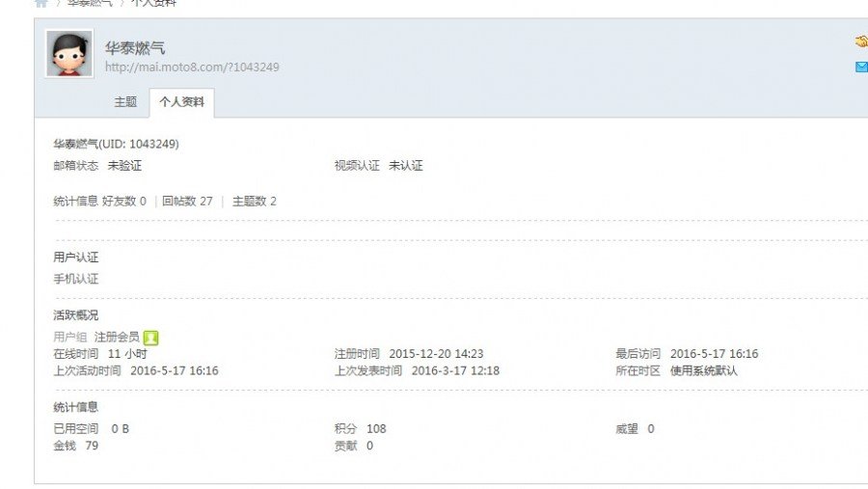868x489 pixels.
Task: Click the 金钱 79 money value
Action: 91,446
